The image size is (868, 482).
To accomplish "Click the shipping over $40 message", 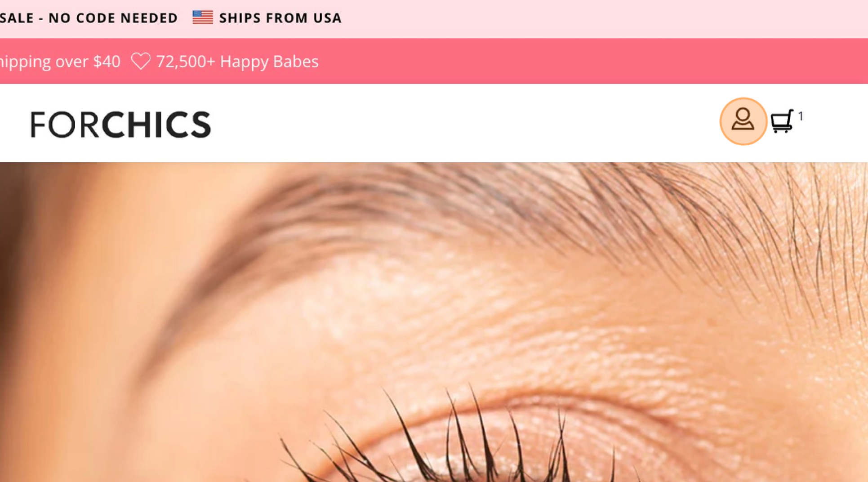I will pos(60,62).
